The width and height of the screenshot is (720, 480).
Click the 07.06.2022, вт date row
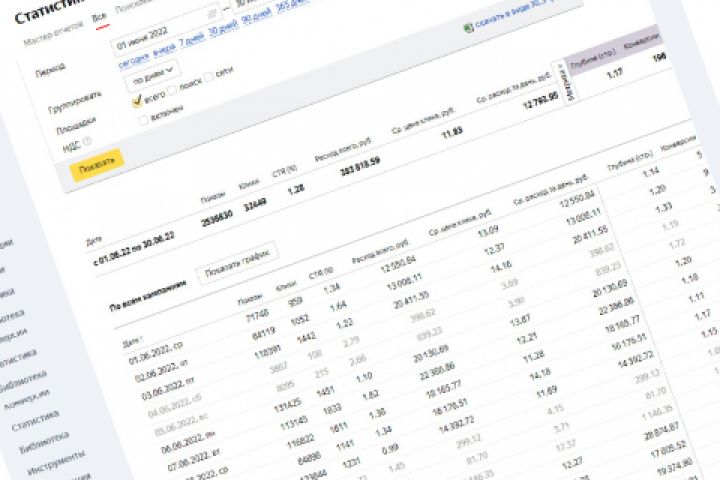(194, 461)
